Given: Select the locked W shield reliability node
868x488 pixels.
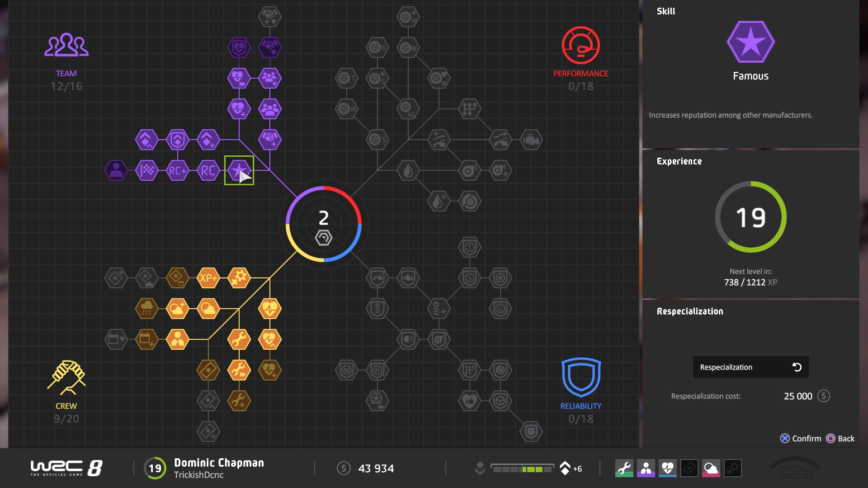Looking at the screenshot, I should (346, 370).
